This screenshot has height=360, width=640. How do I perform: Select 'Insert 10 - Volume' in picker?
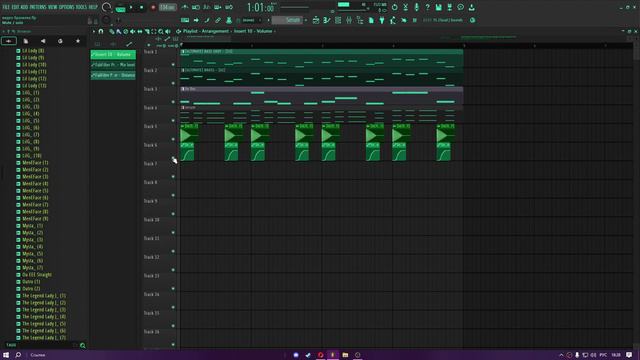coord(113,54)
